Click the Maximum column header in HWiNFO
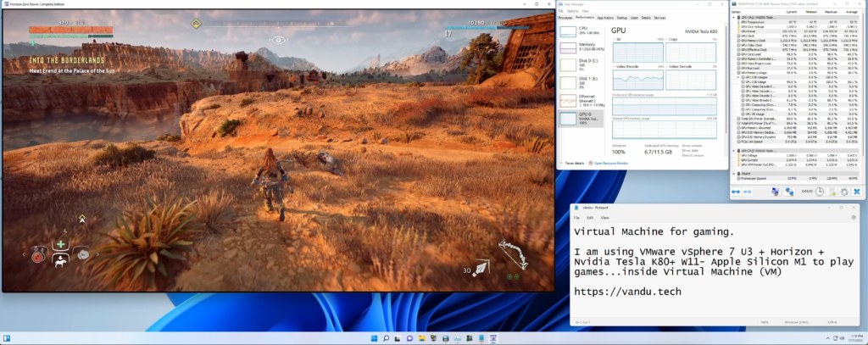The height and width of the screenshot is (345, 868). pyautogui.click(x=831, y=12)
